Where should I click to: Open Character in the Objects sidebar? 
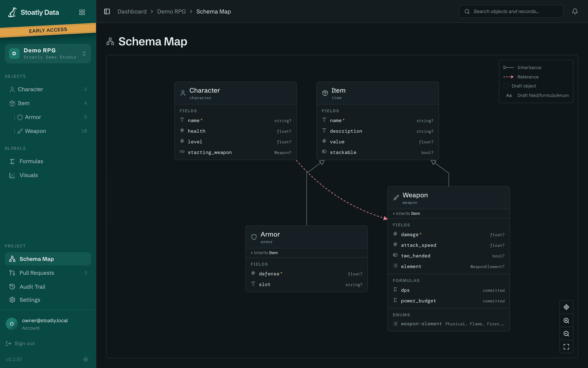point(48,89)
